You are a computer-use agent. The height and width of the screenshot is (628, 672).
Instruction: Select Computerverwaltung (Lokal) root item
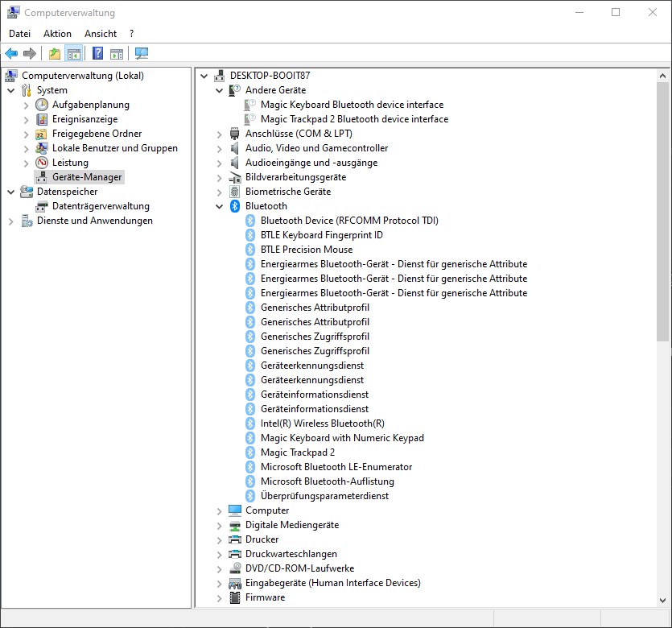click(x=83, y=76)
